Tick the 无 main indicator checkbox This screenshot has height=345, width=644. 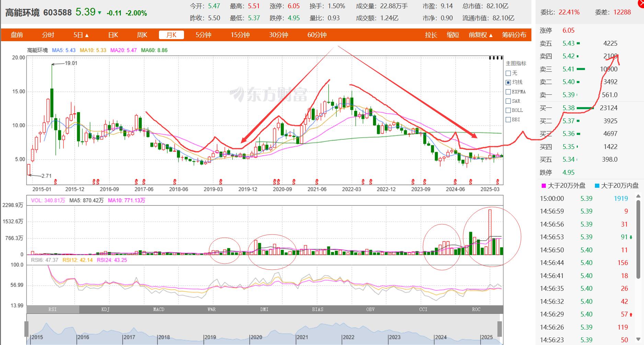[x=508, y=73]
